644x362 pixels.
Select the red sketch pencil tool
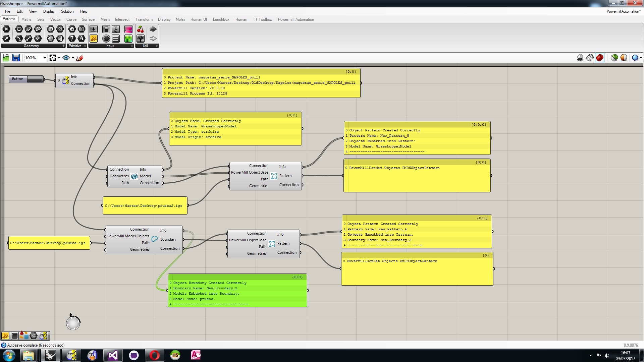pos(79,58)
